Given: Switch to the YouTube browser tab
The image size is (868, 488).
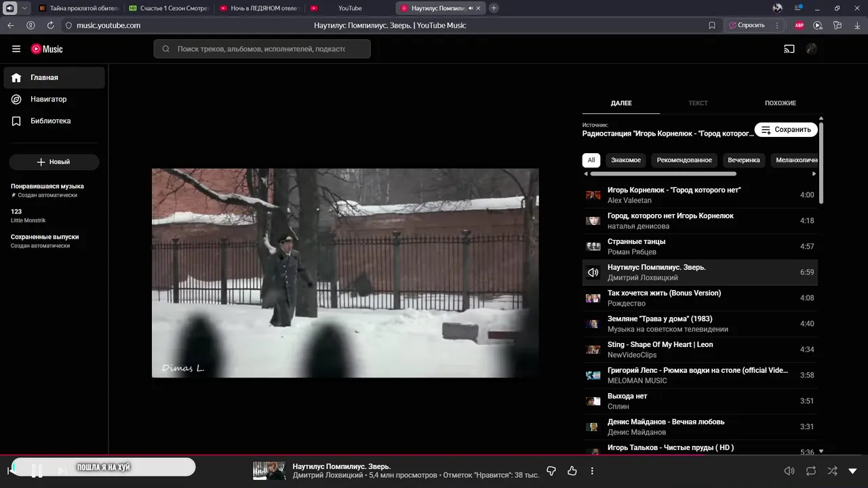Looking at the screenshot, I should click(x=349, y=8).
